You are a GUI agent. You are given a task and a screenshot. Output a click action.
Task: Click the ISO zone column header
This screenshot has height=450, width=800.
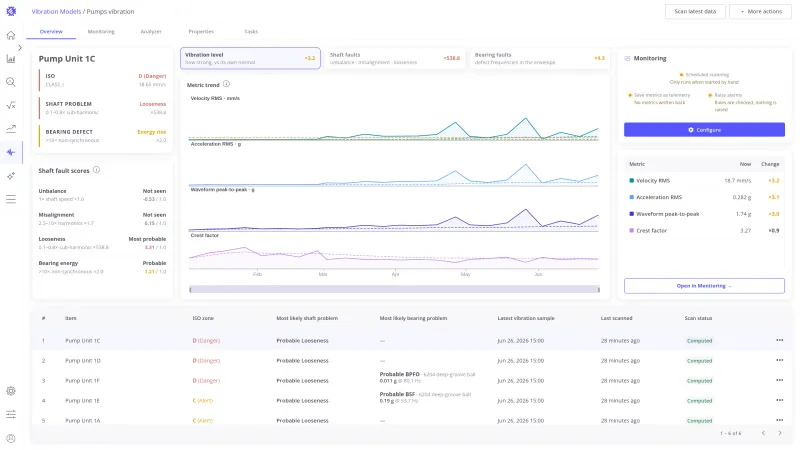click(x=203, y=318)
